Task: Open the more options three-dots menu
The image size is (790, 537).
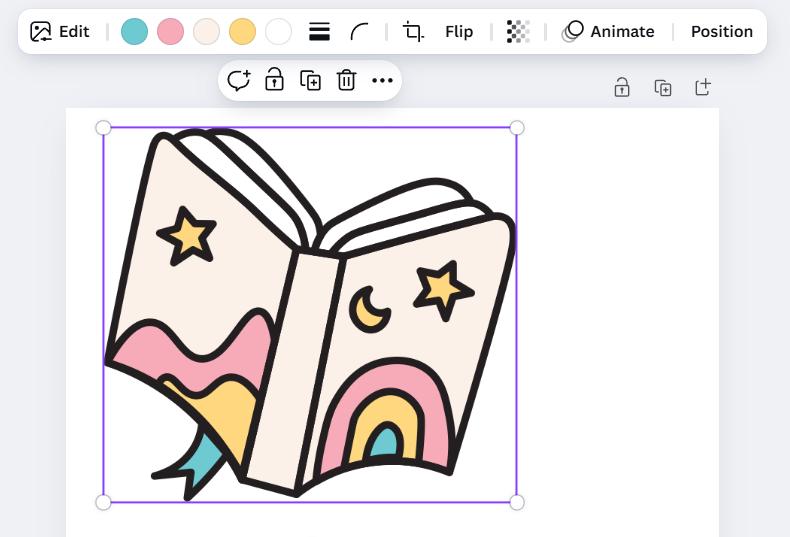Action: pos(382,81)
